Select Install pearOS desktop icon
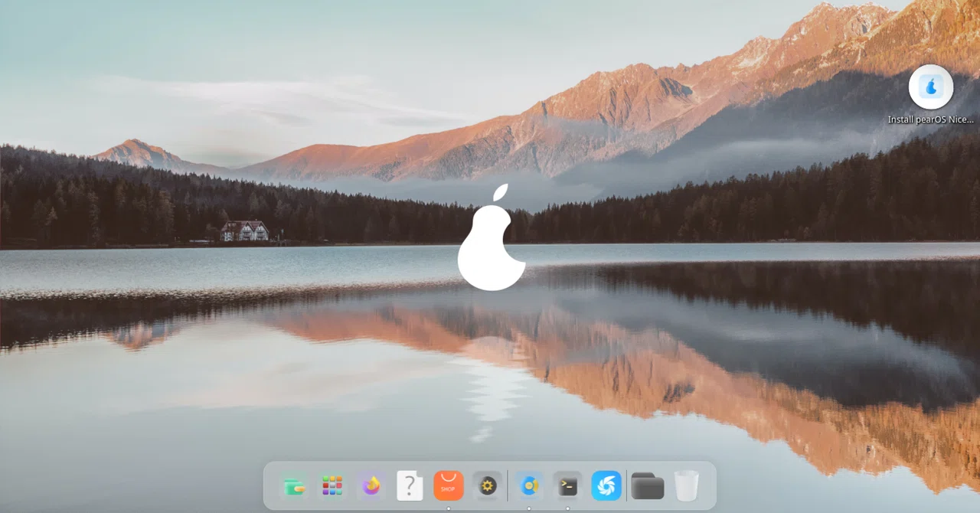 (931, 87)
